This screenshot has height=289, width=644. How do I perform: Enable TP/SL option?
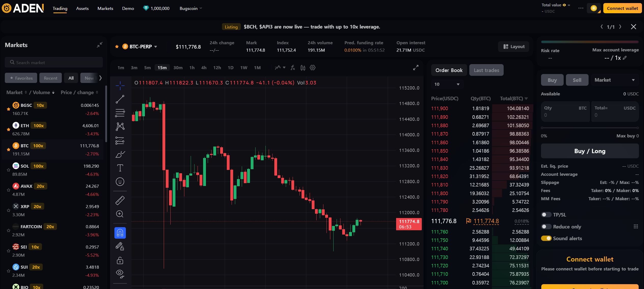click(x=546, y=215)
